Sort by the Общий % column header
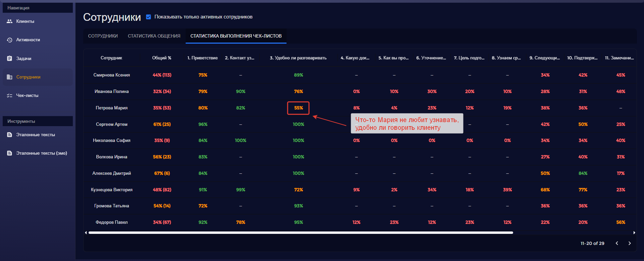Screen dimensions: 644x261 tap(162, 58)
